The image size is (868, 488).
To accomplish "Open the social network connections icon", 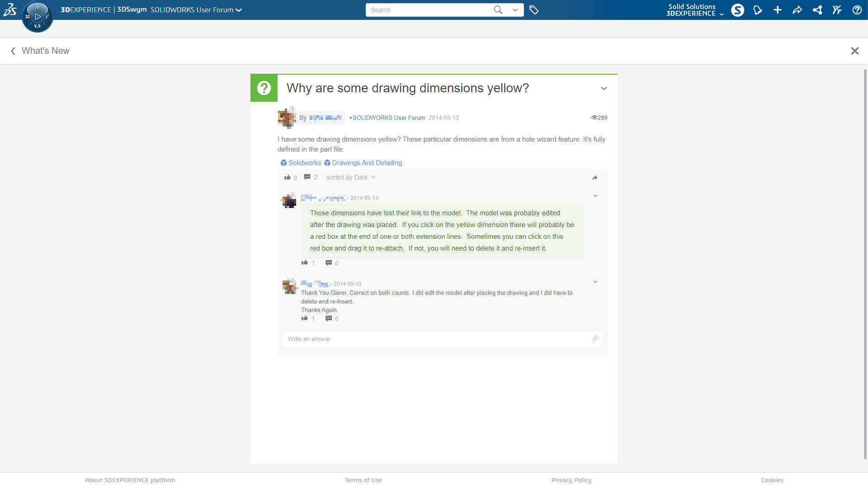I will click(x=817, y=10).
